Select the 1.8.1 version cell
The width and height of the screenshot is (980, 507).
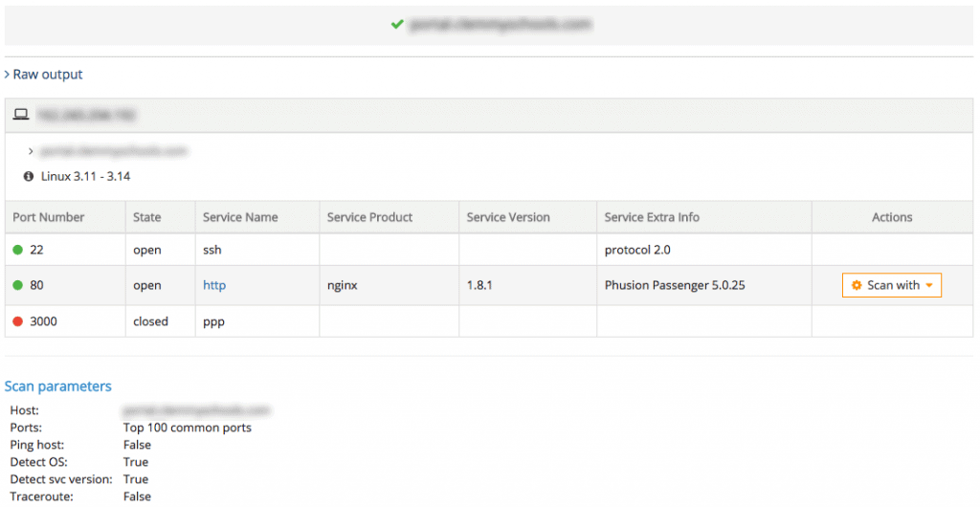(528, 285)
